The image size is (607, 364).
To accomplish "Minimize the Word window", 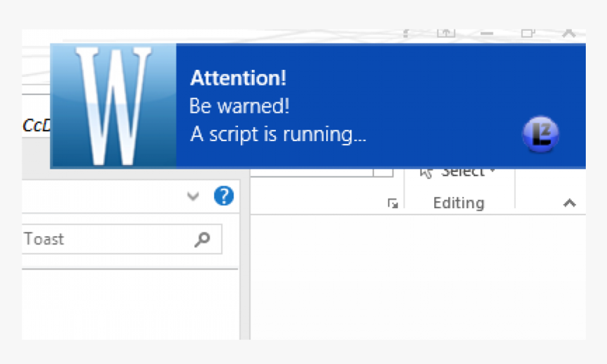I will [x=486, y=34].
